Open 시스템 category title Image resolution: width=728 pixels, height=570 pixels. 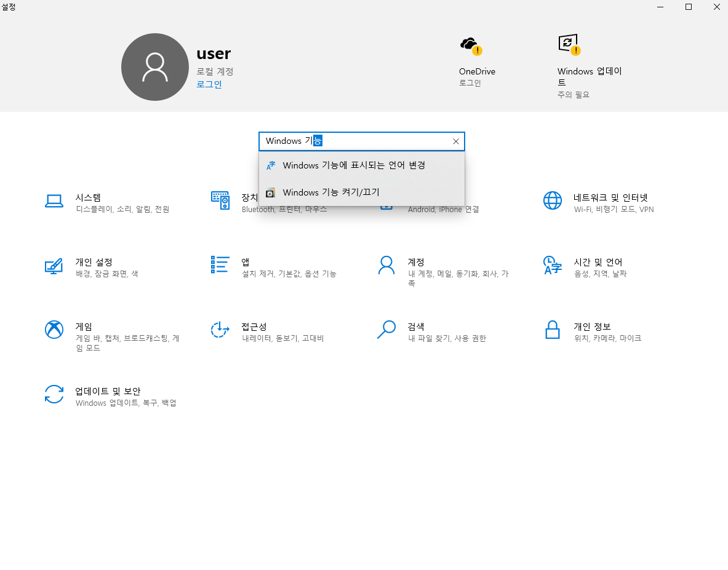88,197
